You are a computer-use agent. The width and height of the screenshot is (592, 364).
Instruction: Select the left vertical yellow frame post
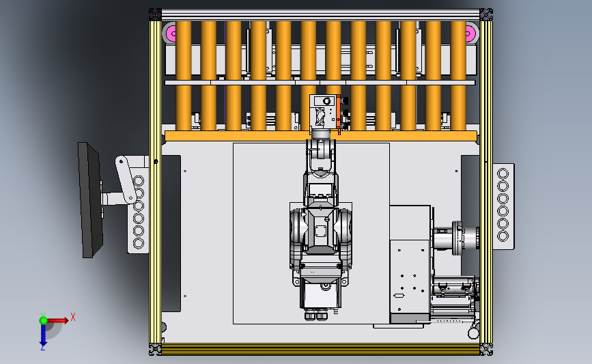155,181
